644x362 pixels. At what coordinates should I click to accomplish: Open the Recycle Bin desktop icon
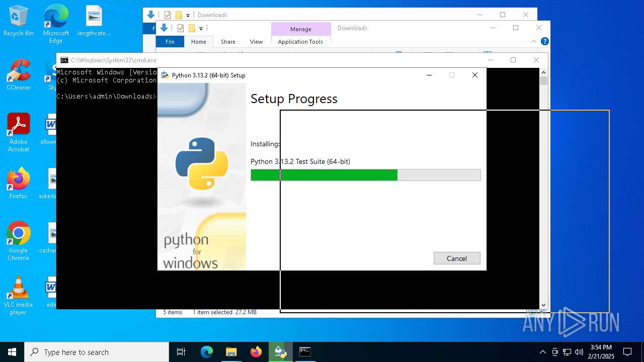click(19, 21)
